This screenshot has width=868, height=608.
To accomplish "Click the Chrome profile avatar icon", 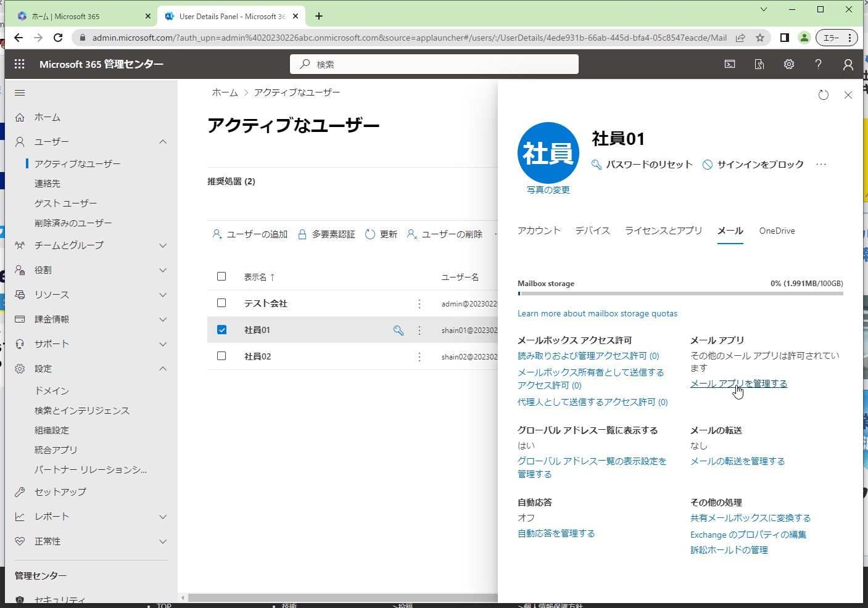I will [x=804, y=38].
